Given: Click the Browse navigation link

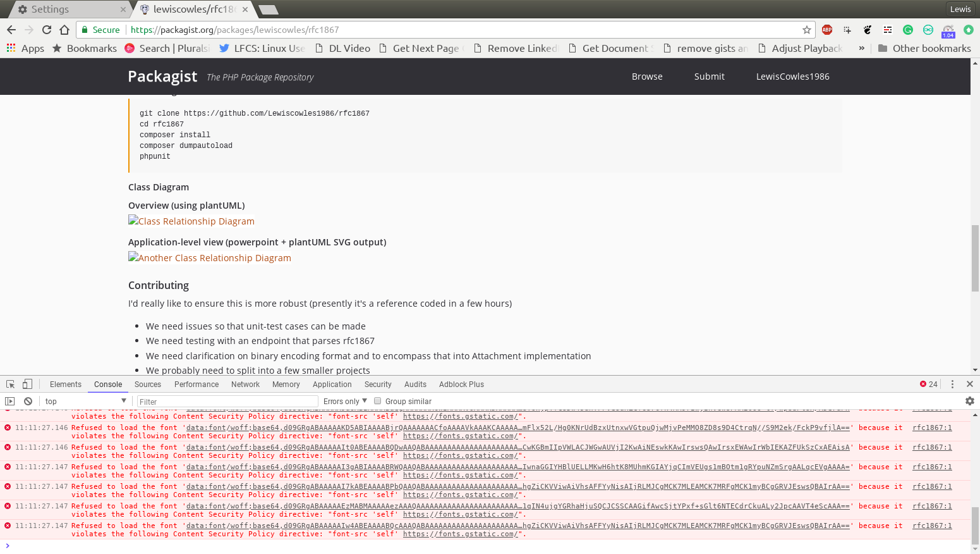Looking at the screenshot, I should (x=647, y=77).
